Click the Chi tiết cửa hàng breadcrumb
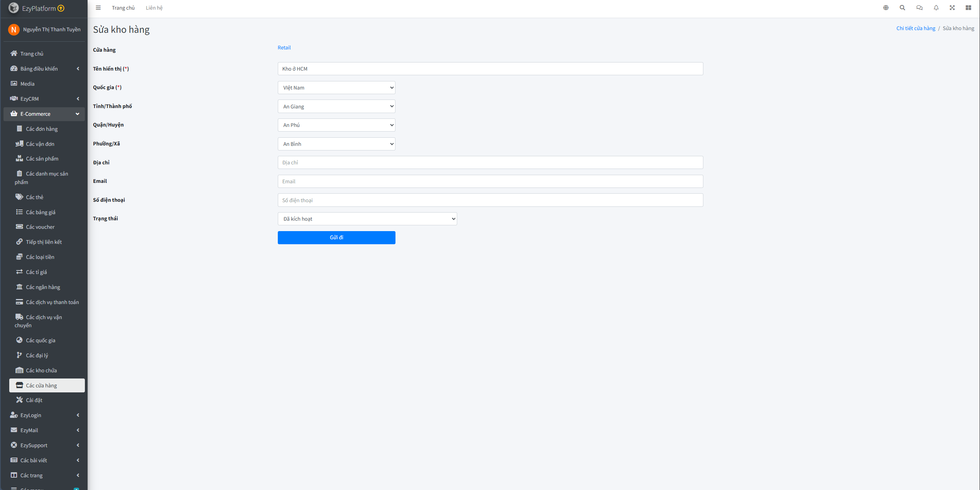Viewport: 980px width, 490px height. (x=916, y=28)
